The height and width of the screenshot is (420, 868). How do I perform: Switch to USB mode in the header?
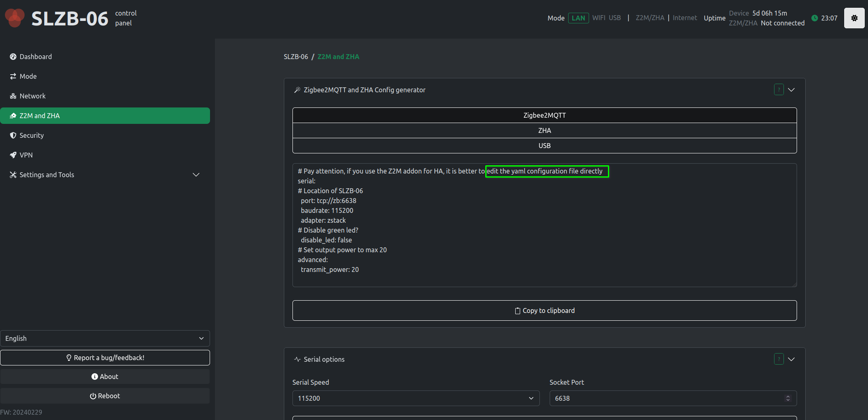pyautogui.click(x=615, y=17)
